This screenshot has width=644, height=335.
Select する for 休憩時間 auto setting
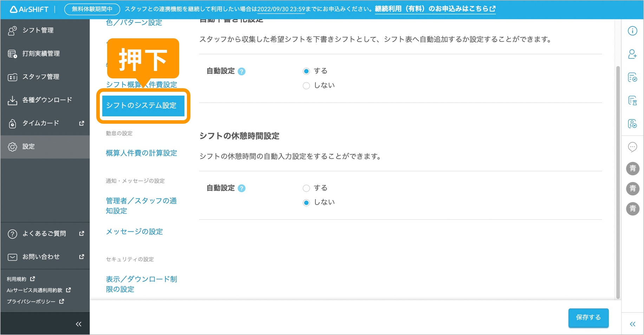(x=306, y=188)
